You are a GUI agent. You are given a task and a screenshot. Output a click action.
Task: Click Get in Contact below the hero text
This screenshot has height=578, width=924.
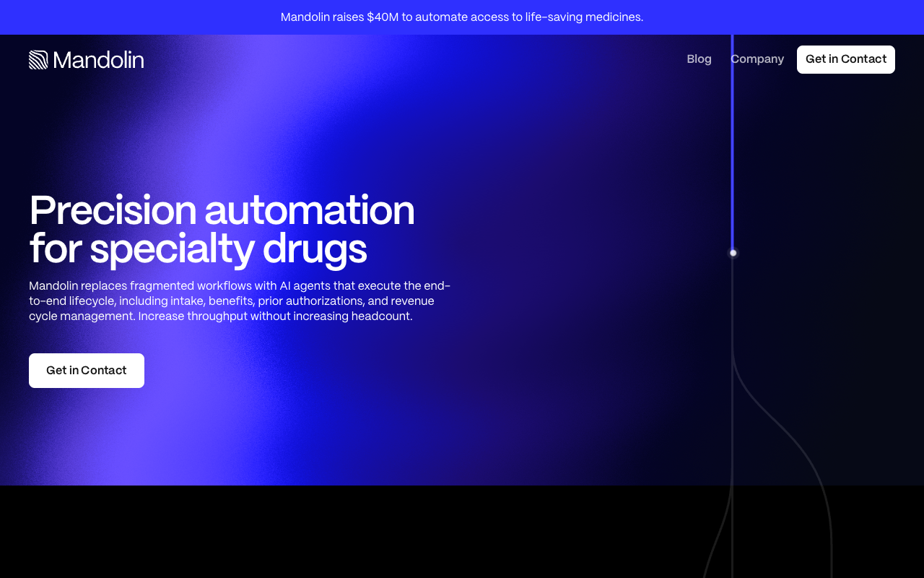point(87,371)
